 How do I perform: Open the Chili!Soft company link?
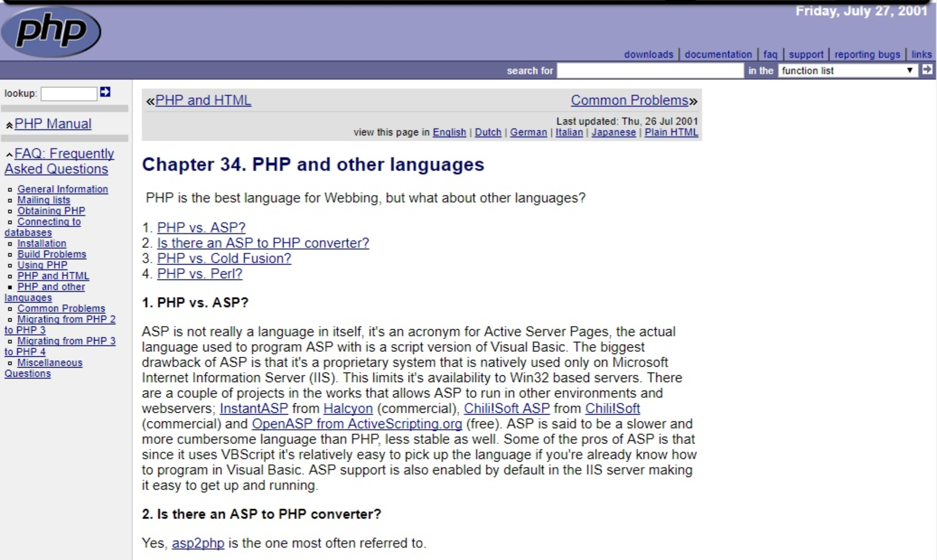pyautogui.click(x=613, y=408)
